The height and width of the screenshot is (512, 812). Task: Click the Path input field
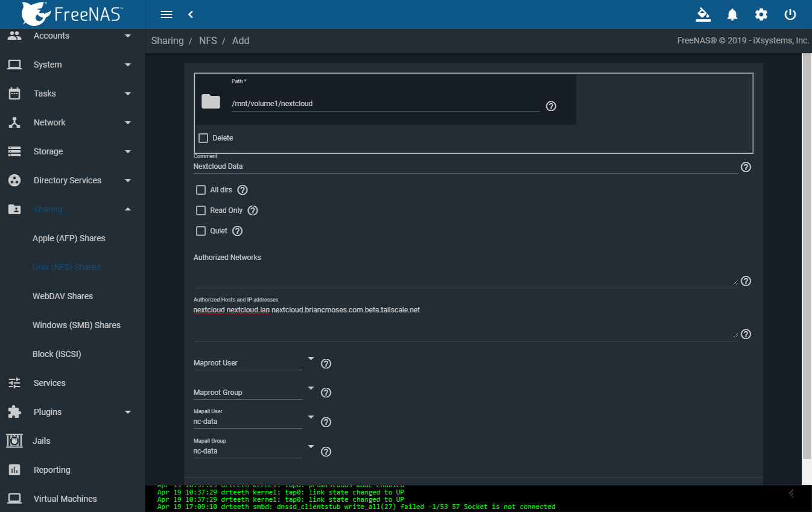(x=385, y=104)
